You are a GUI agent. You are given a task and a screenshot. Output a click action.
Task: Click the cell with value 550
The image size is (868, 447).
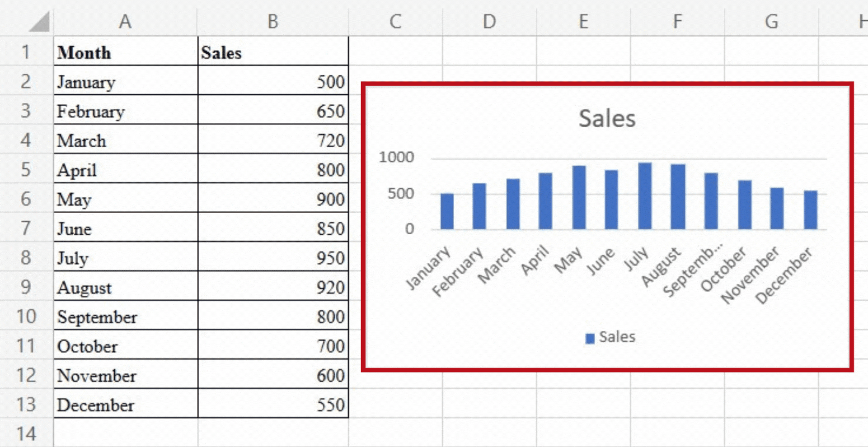tap(273, 404)
